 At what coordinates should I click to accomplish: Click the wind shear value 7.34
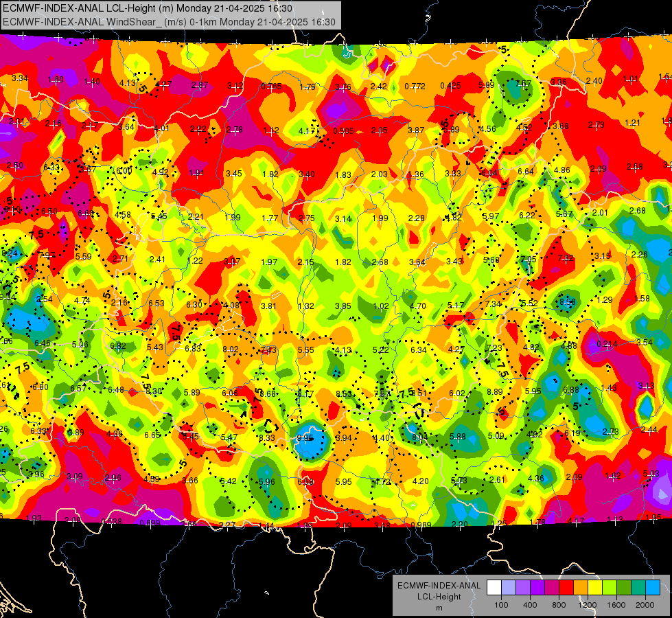coord(494,304)
